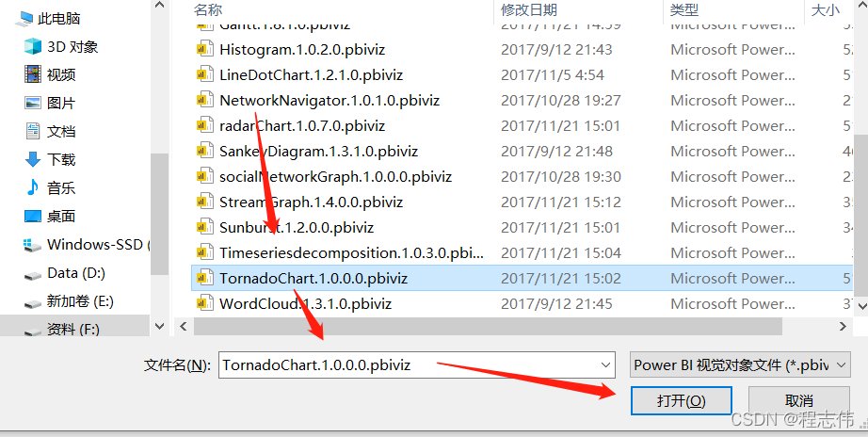Image resolution: width=868 pixels, height=437 pixels.
Task: Click the LineDotChart.1.2.1.0.pbiviz file icon
Action: [x=205, y=74]
